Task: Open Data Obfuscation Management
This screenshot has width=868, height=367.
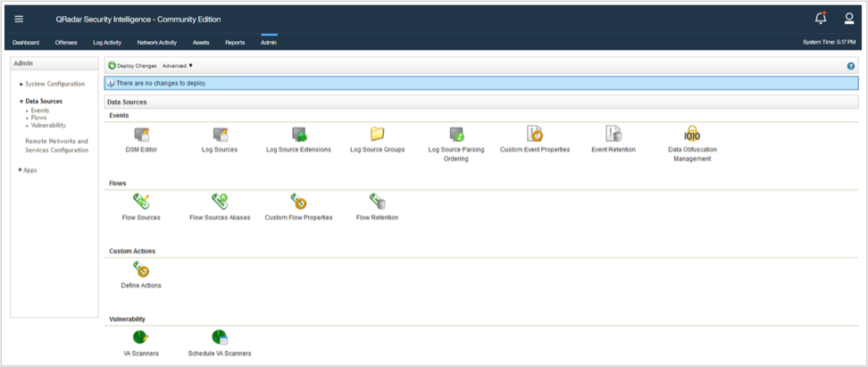Action: tap(692, 135)
